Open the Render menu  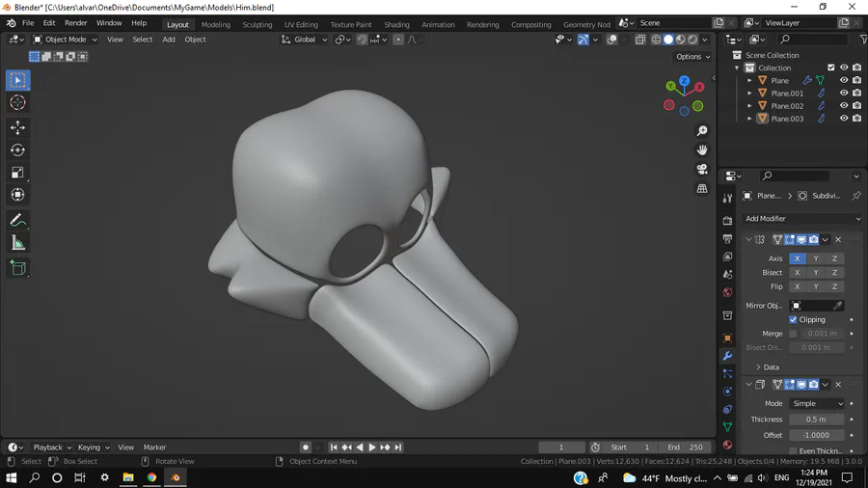[76, 23]
